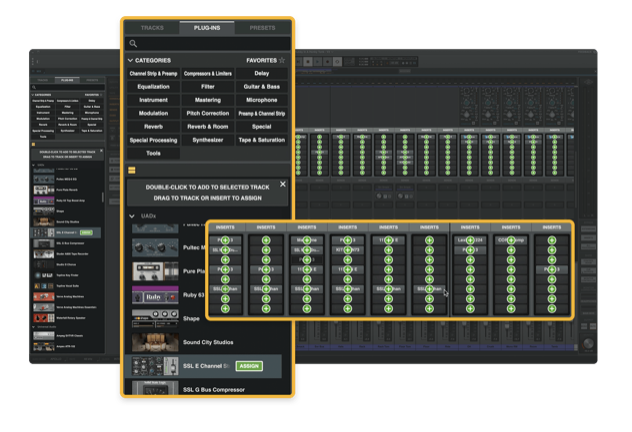This screenshot has height=432, width=632.
Task: Click the background plug-in list scrollbar
Action: [x=103, y=197]
